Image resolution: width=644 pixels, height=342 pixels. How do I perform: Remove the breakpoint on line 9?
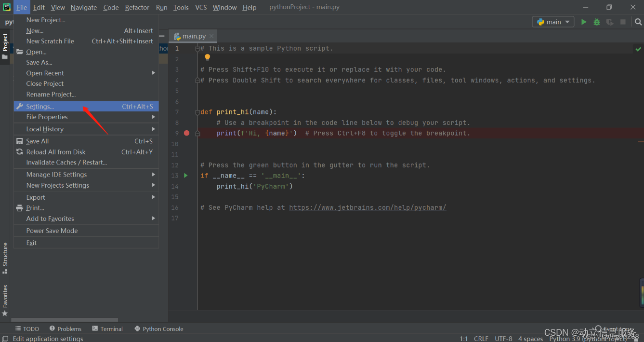point(186,133)
